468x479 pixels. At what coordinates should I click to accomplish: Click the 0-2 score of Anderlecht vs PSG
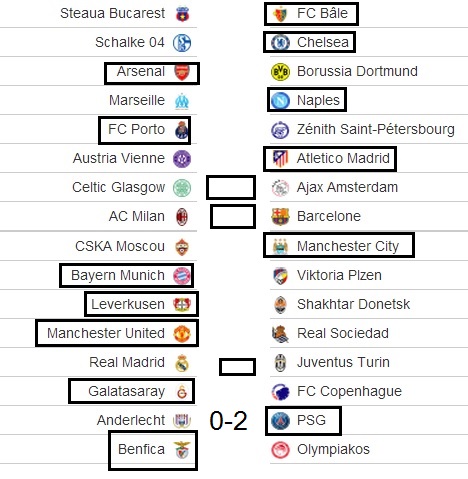pos(229,420)
